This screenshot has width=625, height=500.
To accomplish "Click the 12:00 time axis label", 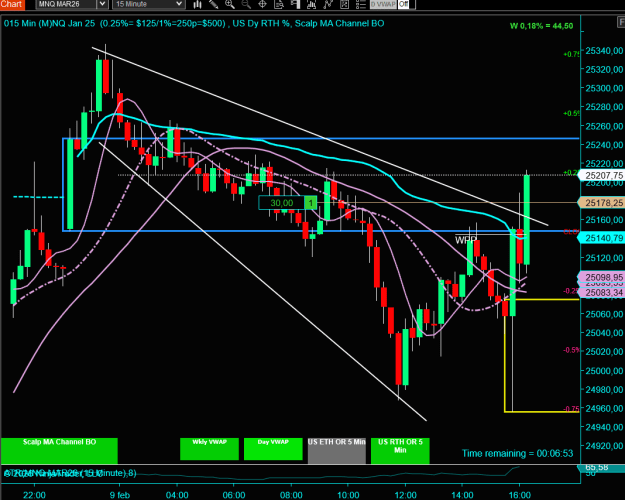I will (x=405, y=495).
